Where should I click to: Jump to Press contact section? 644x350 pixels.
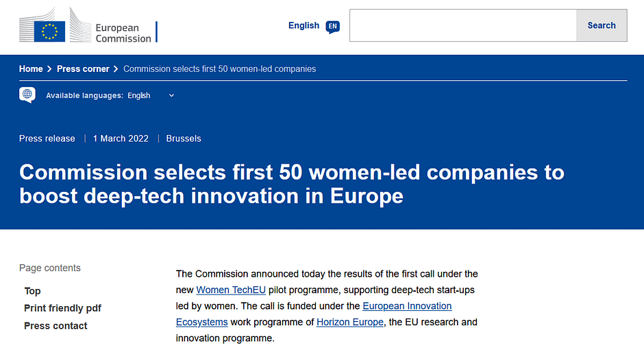55,326
